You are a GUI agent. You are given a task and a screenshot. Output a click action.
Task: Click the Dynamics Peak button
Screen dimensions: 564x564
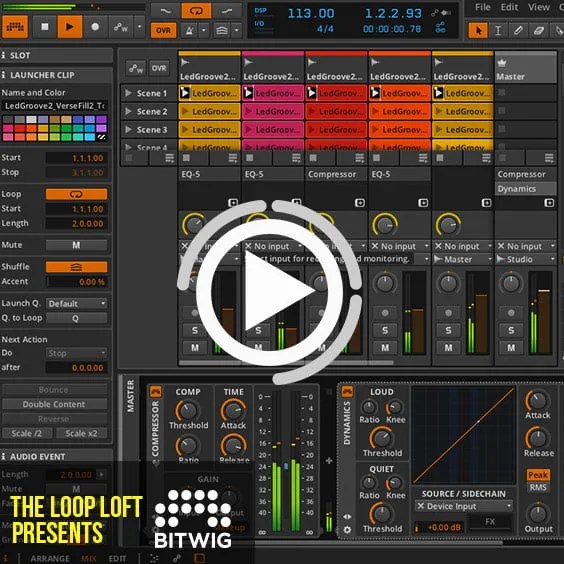(538, 475)
